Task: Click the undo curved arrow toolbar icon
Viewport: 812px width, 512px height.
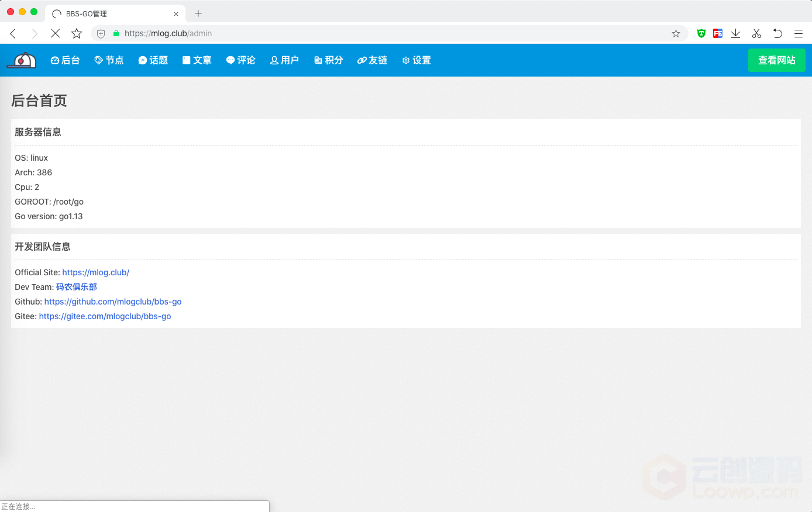Action: [x=777, y=33]
